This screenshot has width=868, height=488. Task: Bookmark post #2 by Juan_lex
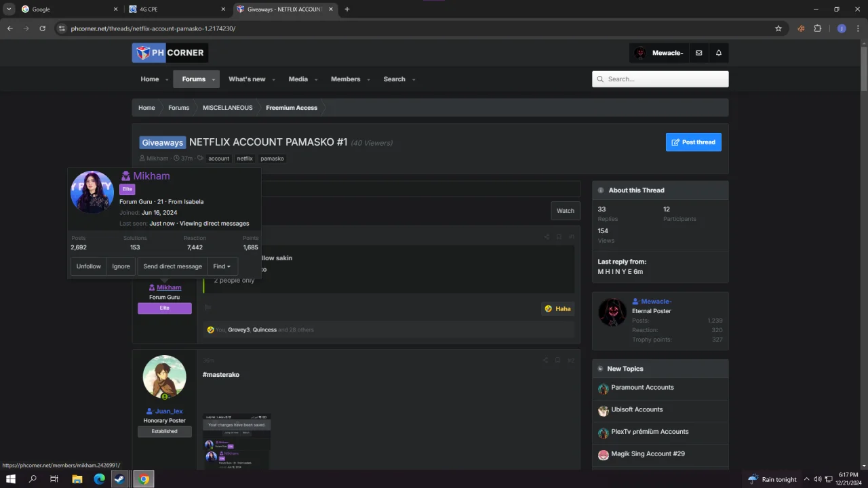(x=558, y=360)
